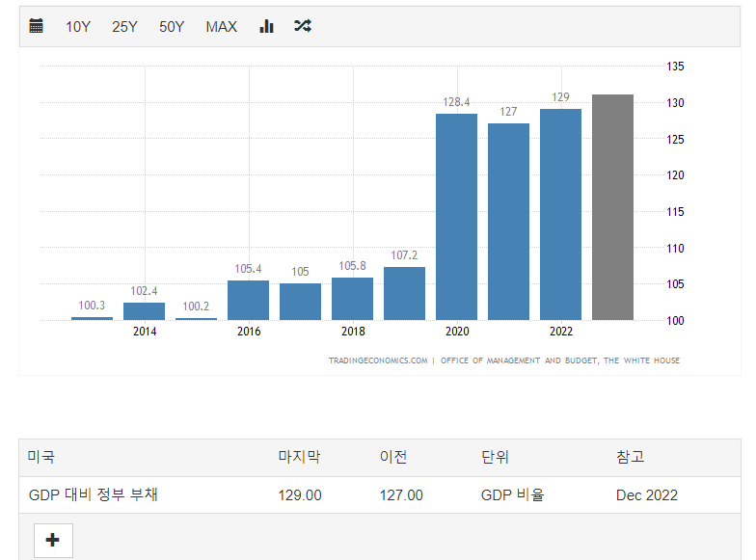The height and width of the screenshot is (560, 756).
Task: Click the 2016 x-axis label
Action: tap(249, 332)
